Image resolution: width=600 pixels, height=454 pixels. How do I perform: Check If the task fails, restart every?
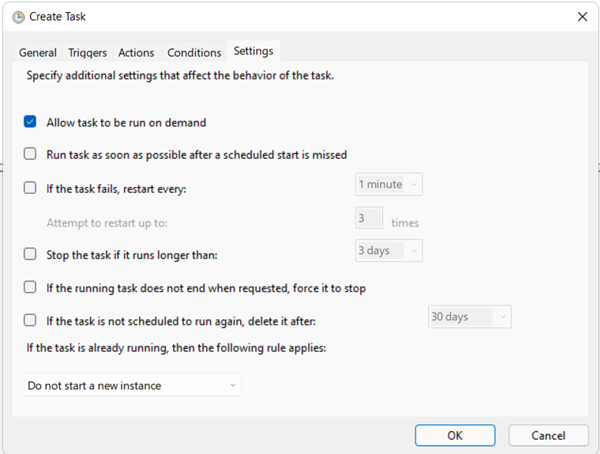30,188
